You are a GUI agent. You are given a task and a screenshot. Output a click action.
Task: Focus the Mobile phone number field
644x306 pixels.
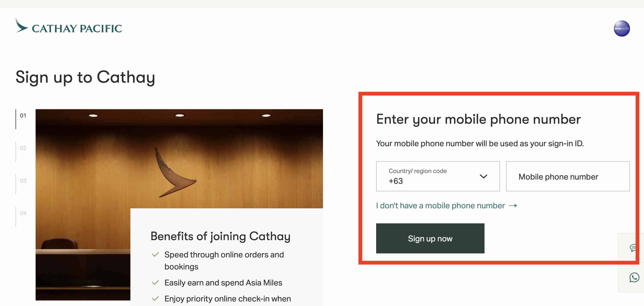pos(568,177)
